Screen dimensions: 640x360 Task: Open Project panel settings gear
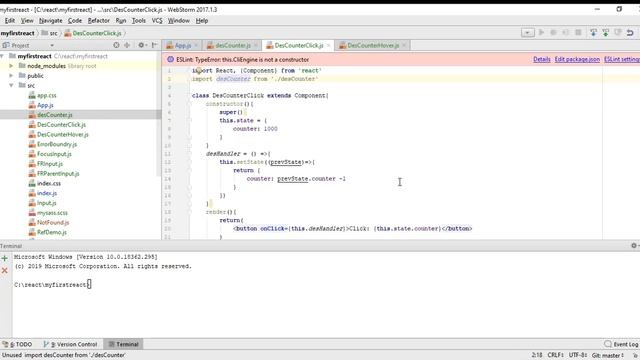tap(141, 45)
